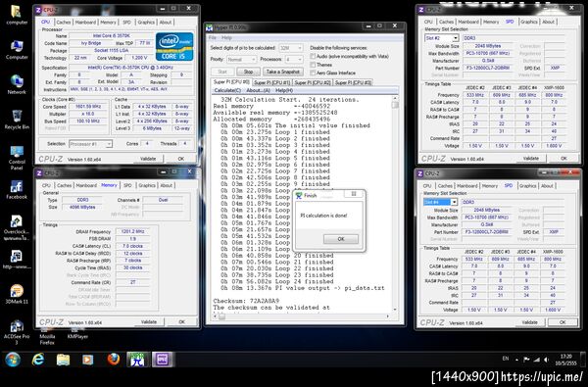Open Windows Explorer from the taskbar
This screenshot has width=588, height=387.
tap(63, 360)
